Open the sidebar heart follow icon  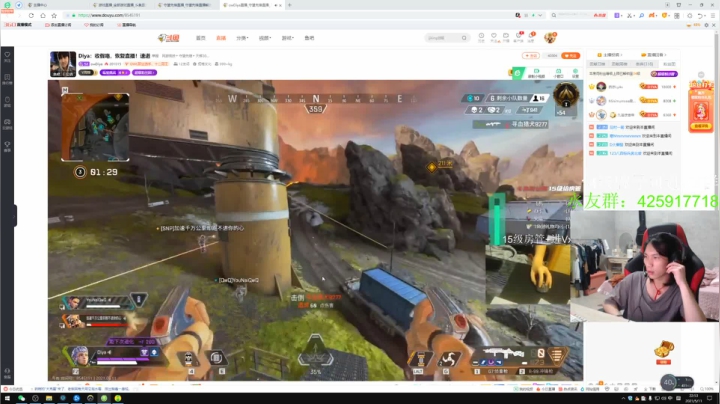pos(7,57)
